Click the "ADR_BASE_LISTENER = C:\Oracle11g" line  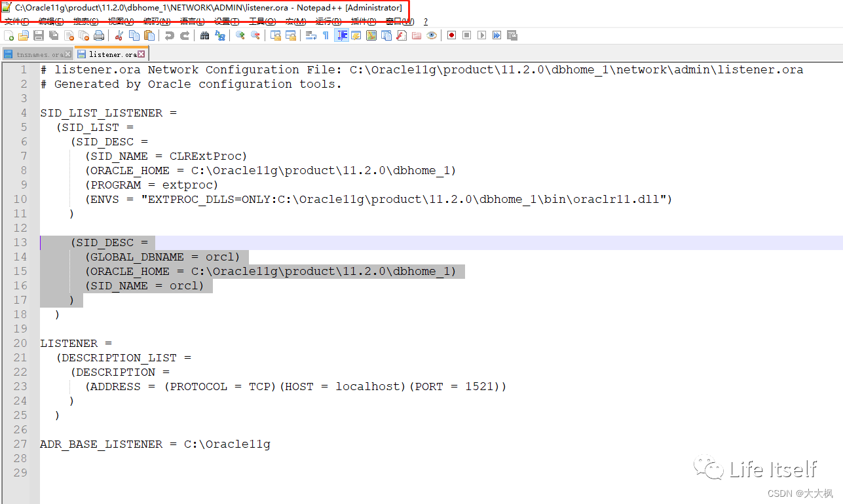(x=155, y=444)
